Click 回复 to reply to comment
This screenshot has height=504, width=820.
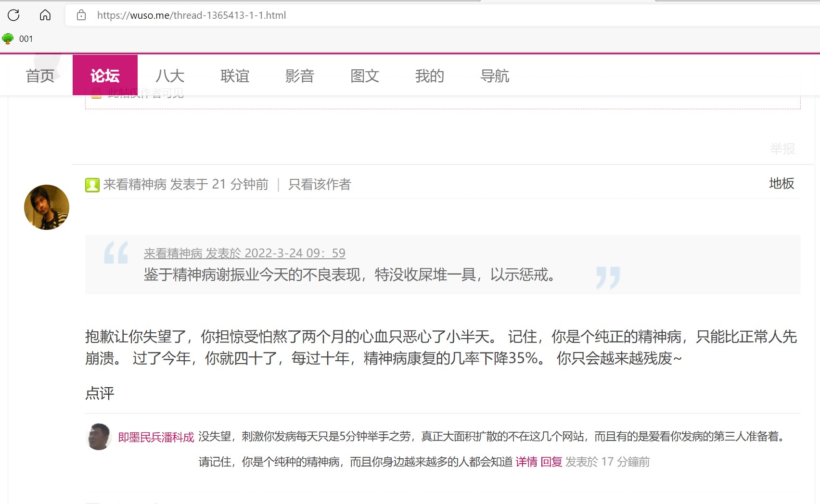(551, 462)
